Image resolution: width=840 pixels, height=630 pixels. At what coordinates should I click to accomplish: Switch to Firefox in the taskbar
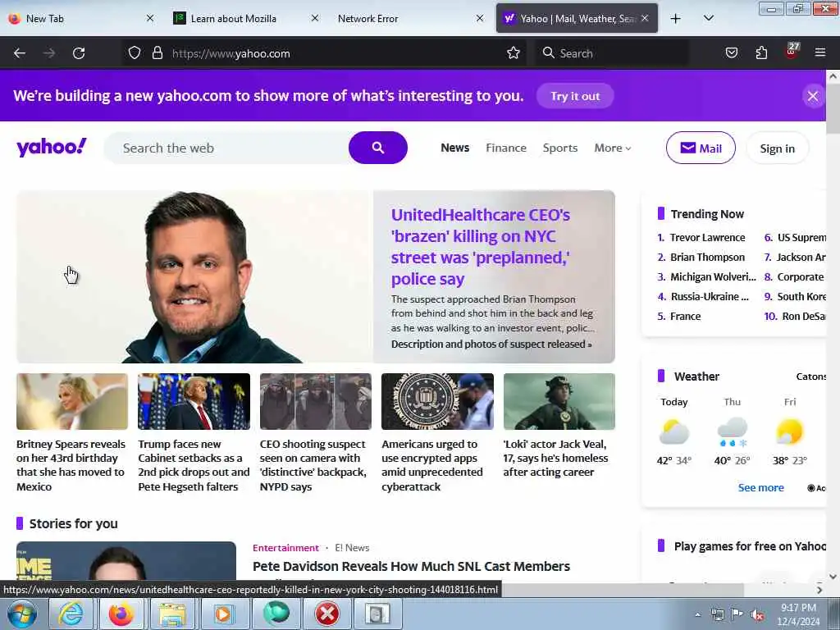tap(121, 614)
